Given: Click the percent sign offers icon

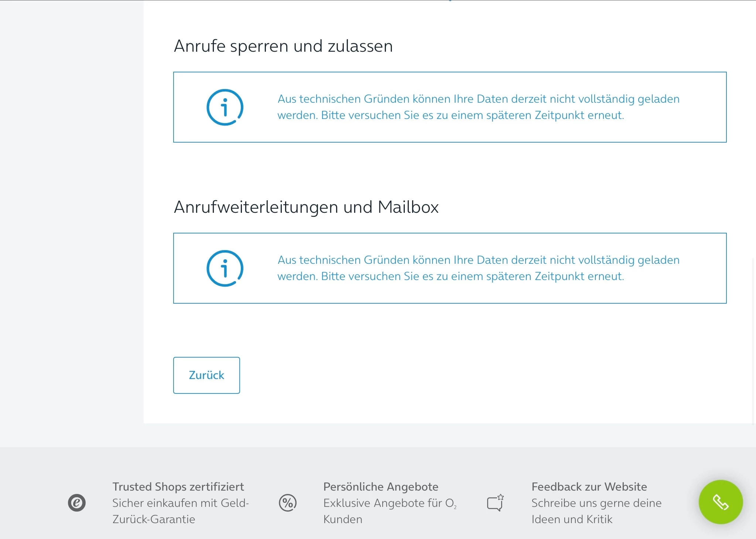Looking at the screenshot, I should [x=288, y=503].
